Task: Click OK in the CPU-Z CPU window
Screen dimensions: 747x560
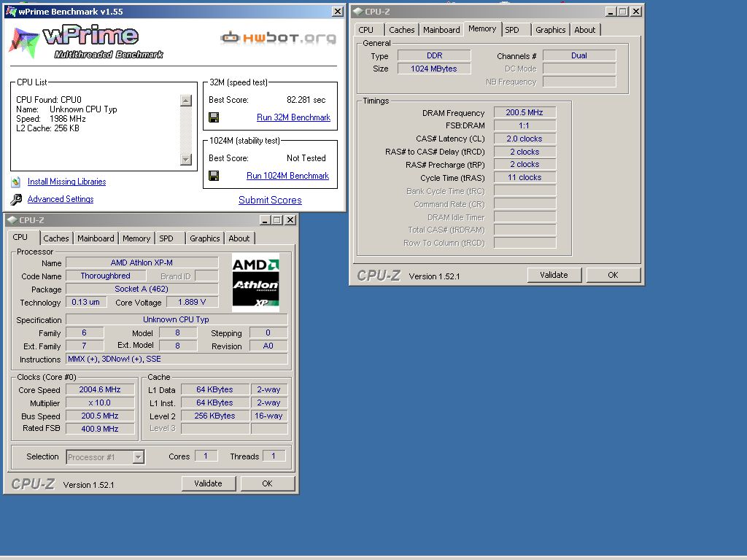Action: coord(267,483)
